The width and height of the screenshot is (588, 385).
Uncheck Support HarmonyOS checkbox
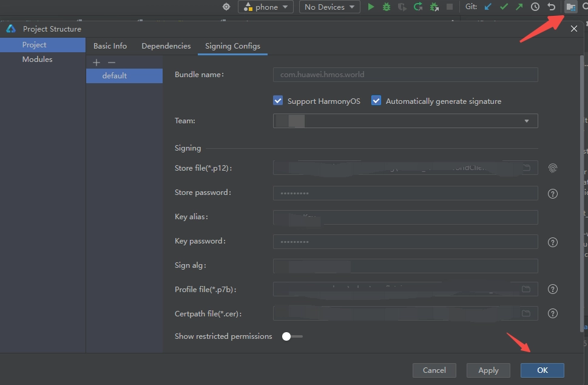click(278, 101)
